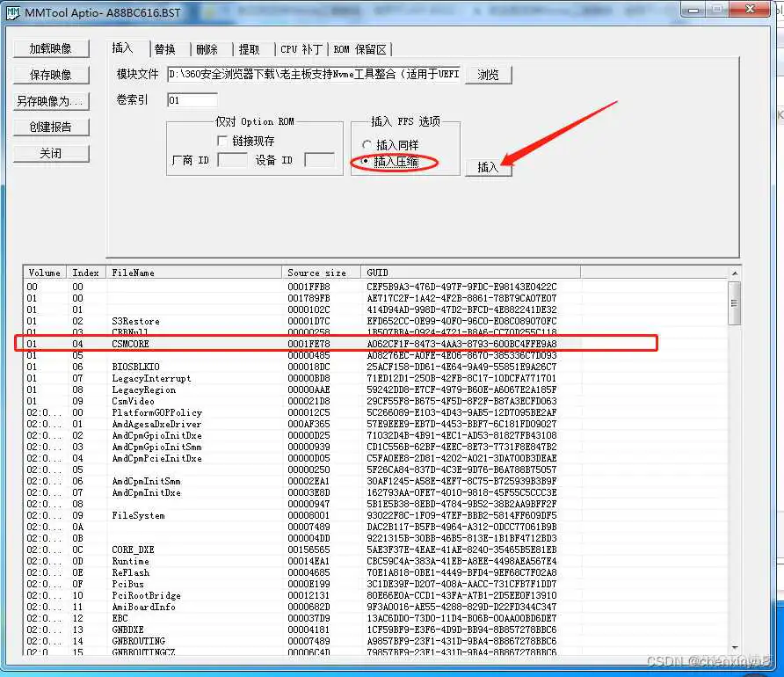The width and height of the screenshot is (784, 677).
Task: Switch to the ROM 保留区 tab
Action: tap(360, 49)
